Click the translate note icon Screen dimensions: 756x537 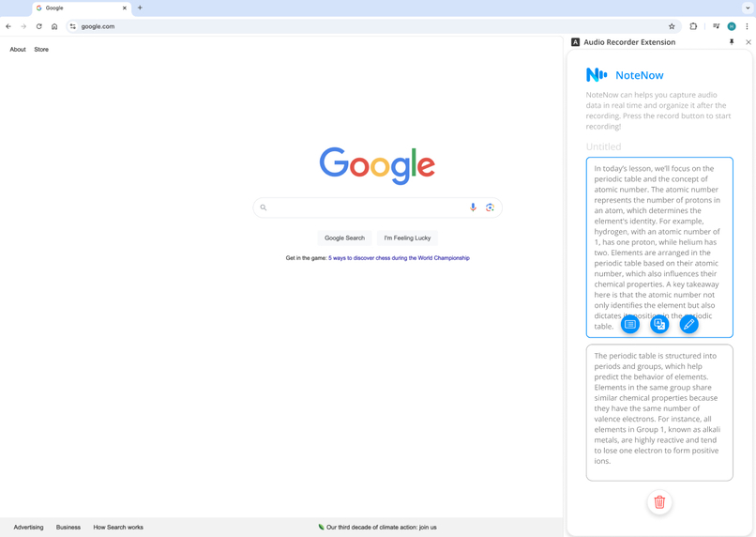point(659,324)
